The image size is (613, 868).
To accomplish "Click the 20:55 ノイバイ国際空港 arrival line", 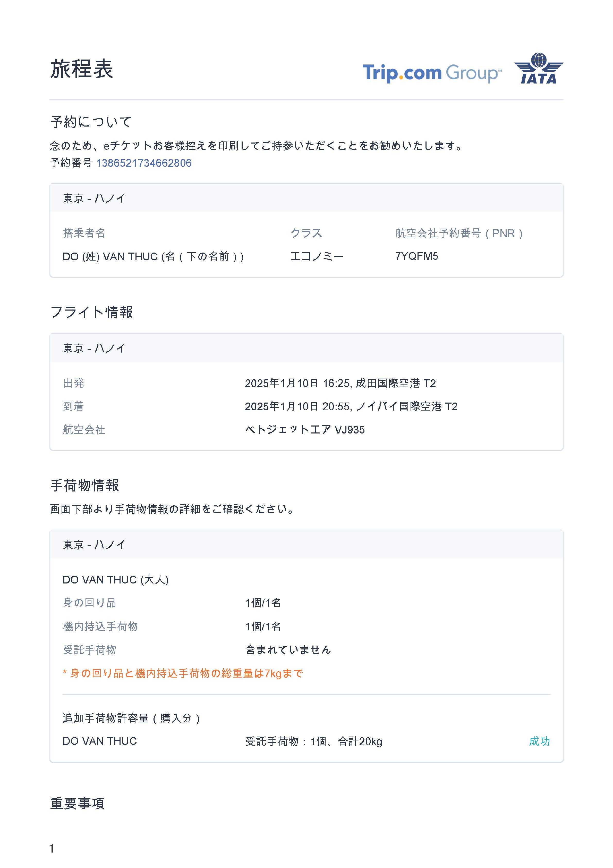I will [351, 406].
